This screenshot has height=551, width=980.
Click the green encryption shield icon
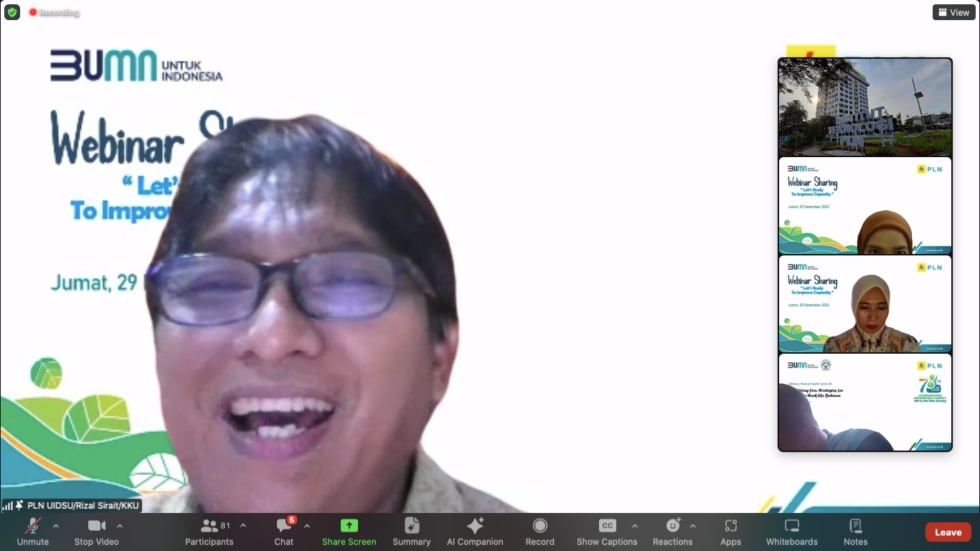pyautogui.click(x=12, y=12)
